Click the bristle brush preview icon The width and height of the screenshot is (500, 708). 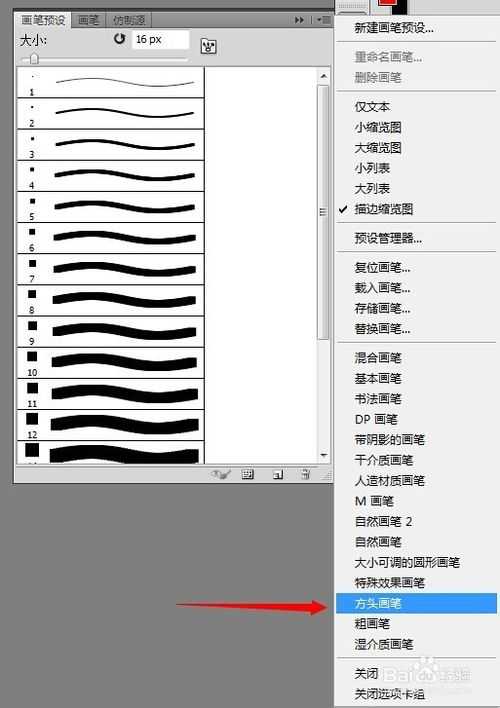221,474
